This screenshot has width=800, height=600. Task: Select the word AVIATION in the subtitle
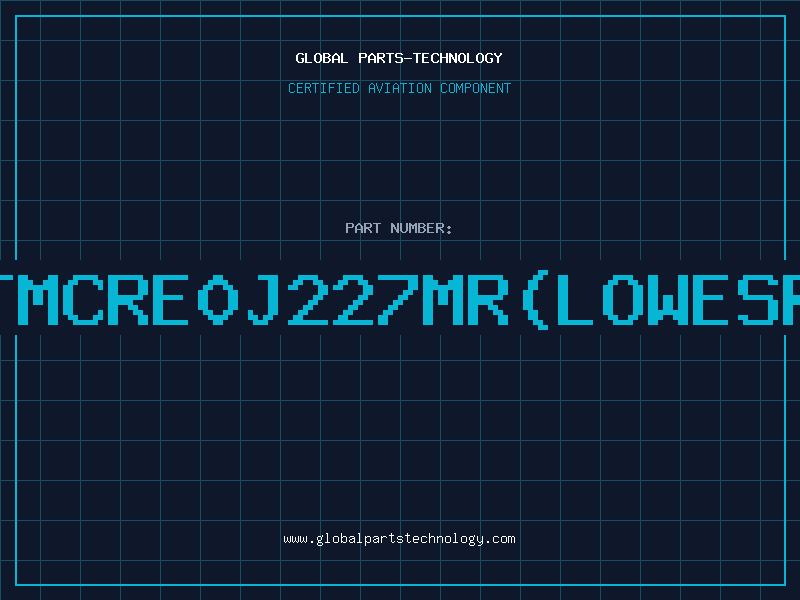[x=400, y=88]
